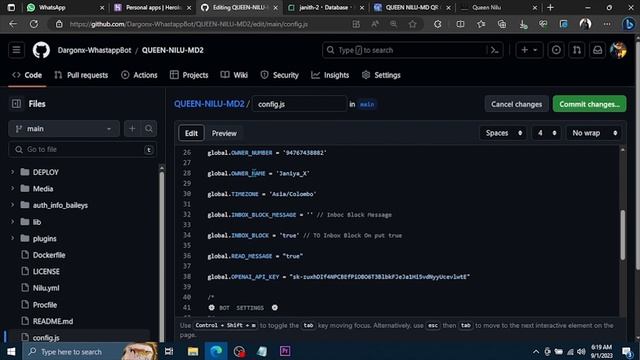Viewport: 640px width, 360px height.
Task: Open GitHub hamburger navigation menu
Action: pyautogui.click(x=16, y=50)
